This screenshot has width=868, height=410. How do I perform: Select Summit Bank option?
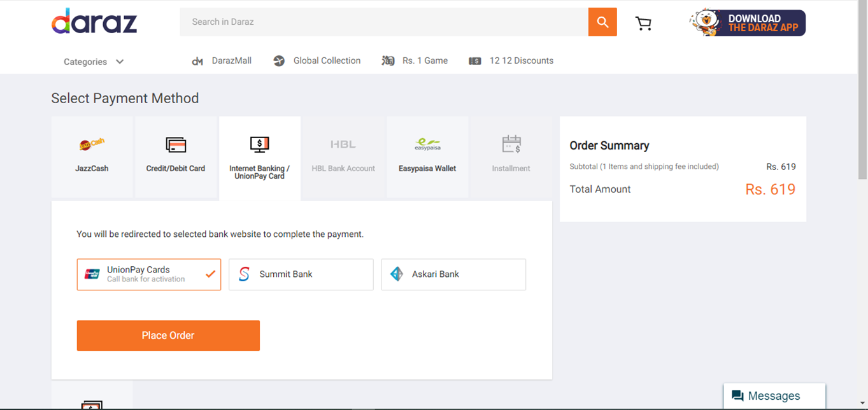coord(301,274)
